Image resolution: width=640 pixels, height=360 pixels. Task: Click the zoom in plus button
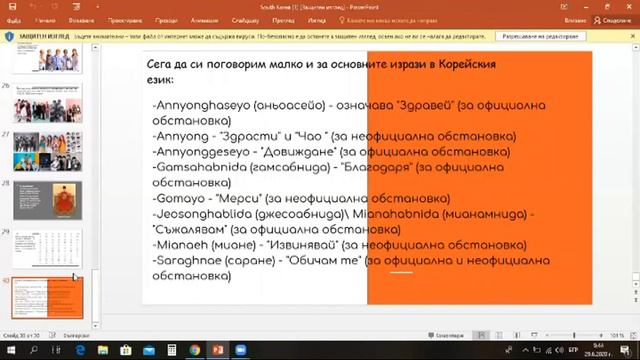point(601,336)
